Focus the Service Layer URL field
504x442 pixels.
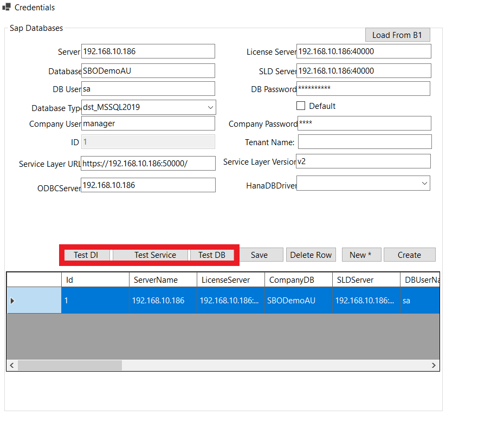[x=148, y=164]
